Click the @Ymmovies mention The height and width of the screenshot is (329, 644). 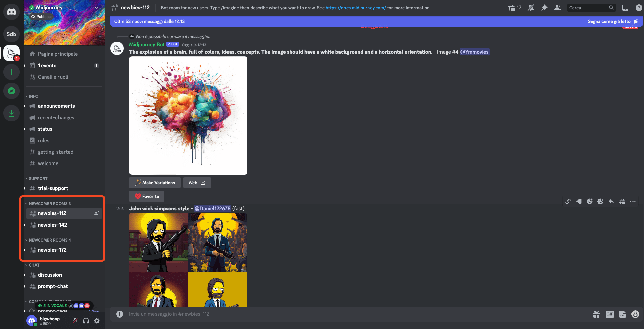pos(474,52)
